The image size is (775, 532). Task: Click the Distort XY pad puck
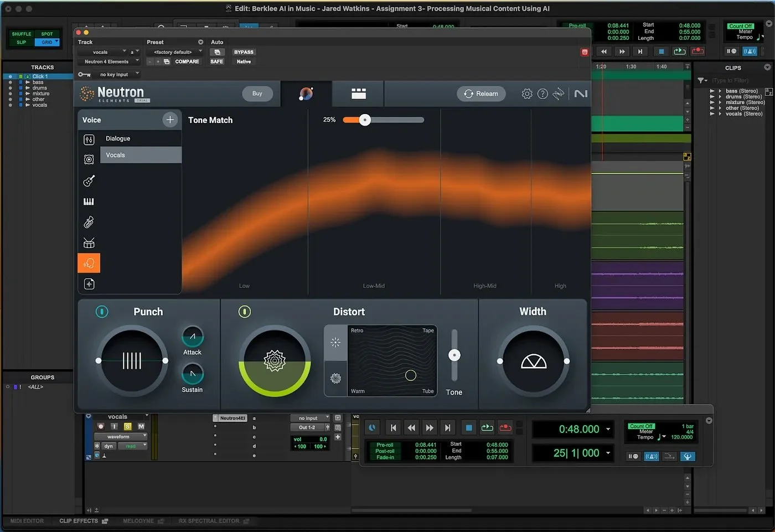[x=411, y=375]
